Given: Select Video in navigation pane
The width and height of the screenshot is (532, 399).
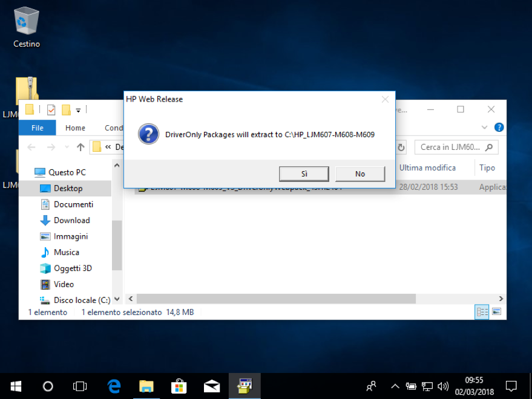Looking at the screenshot, I should (x=57, y=284).
